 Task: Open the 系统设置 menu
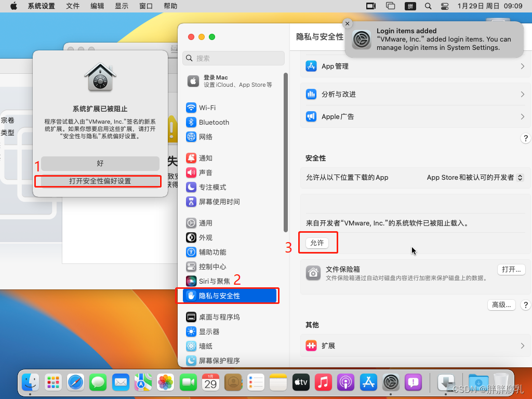click(41, 6)
